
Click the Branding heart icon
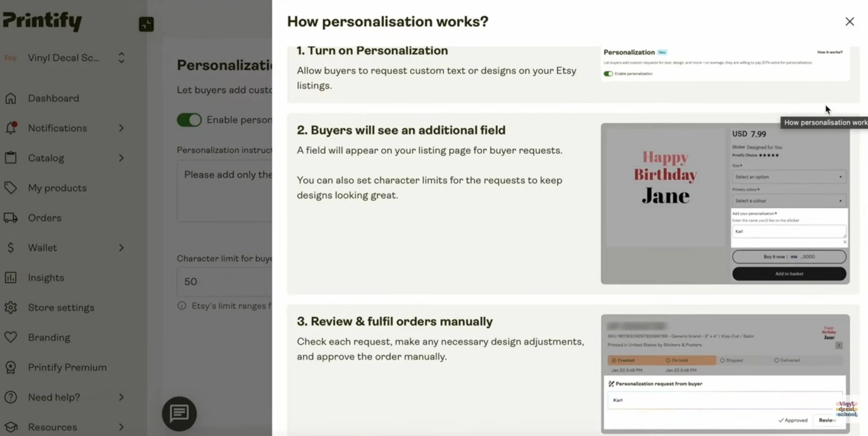point(10,337)
